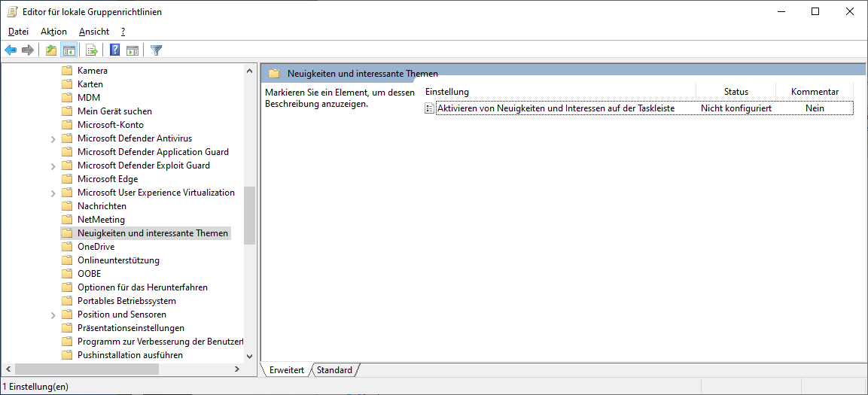Toggle the show/hide action pane icon
This screenshot has height=395, width=868.
[132, 50]
